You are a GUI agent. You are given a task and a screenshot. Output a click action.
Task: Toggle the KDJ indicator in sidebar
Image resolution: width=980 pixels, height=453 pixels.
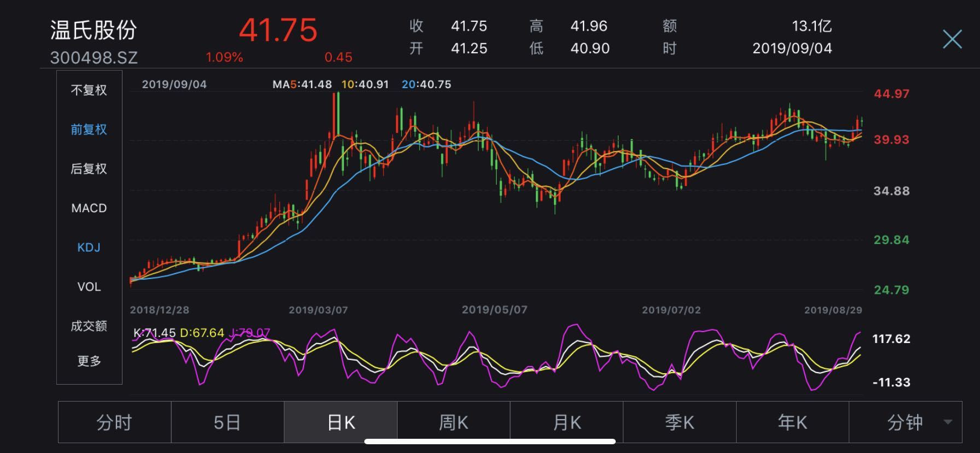[x=89, y=248]
